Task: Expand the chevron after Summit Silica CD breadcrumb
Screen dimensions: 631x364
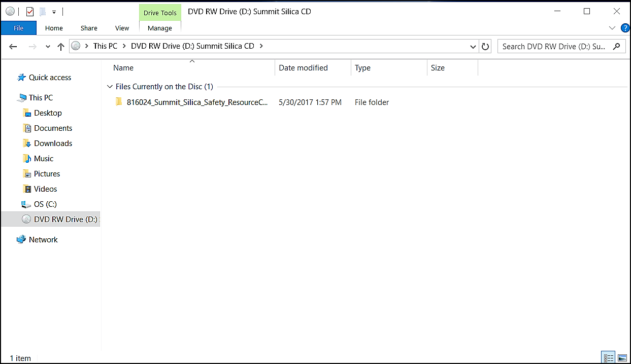Action: pos(261,46)
